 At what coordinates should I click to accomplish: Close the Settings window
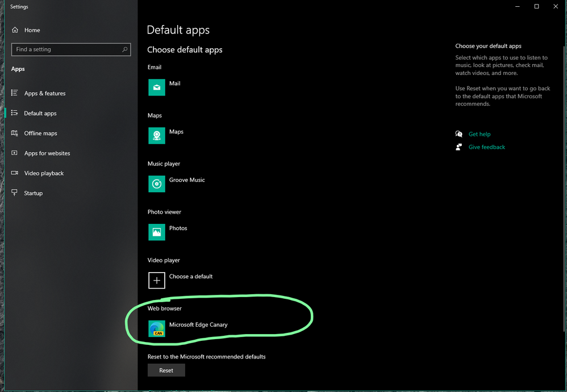556,6
